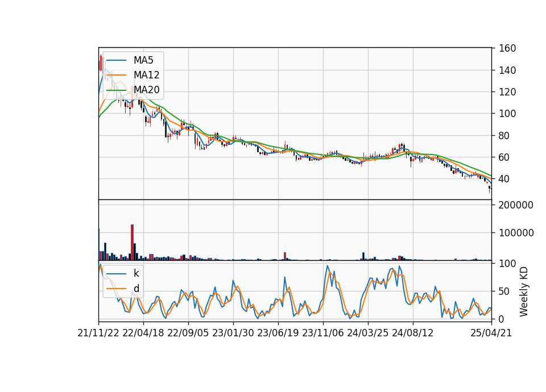Click the 140 price axis label
Screen dimensions: 546x392
(x=507, y=70)
